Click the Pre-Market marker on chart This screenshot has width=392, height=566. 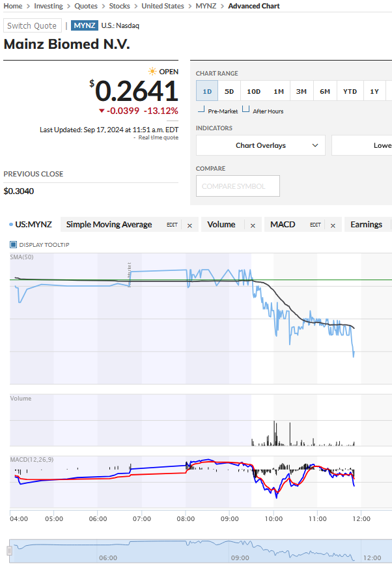129,274
